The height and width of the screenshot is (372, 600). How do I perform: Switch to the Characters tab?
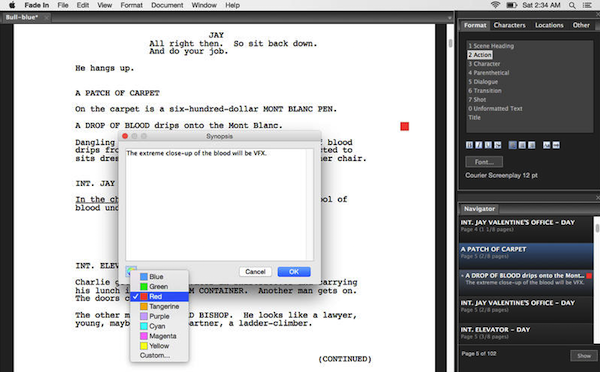point(509,25)
